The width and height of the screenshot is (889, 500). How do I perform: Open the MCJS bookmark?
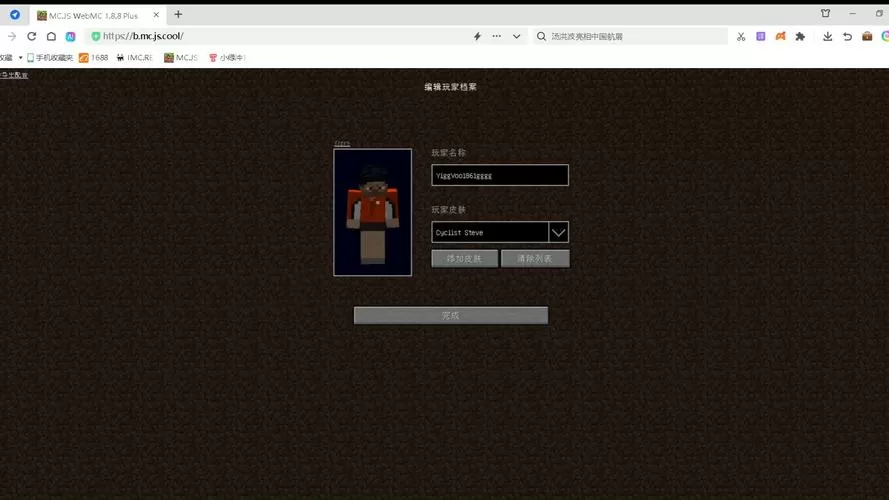181,57
